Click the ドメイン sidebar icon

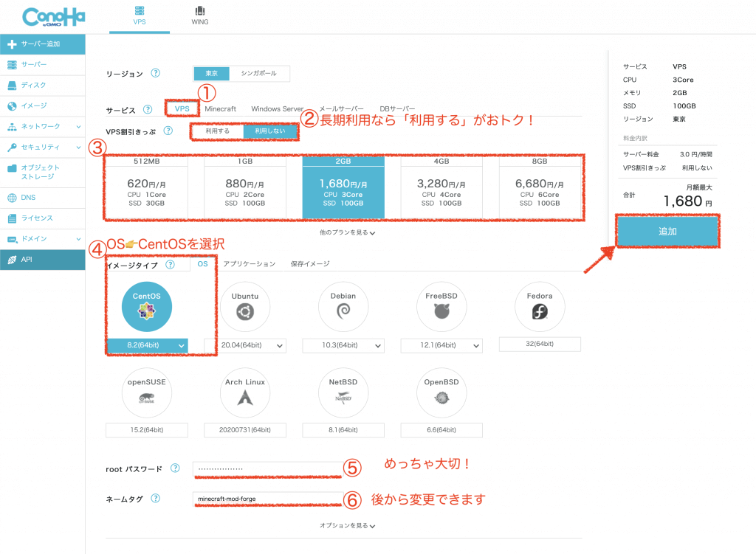[x=12, y=239]
